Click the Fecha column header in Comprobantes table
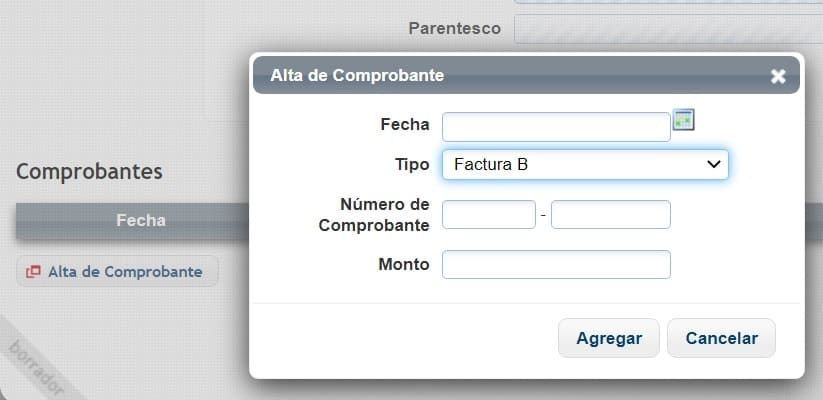The image size is (823, 400). (141, 220)
